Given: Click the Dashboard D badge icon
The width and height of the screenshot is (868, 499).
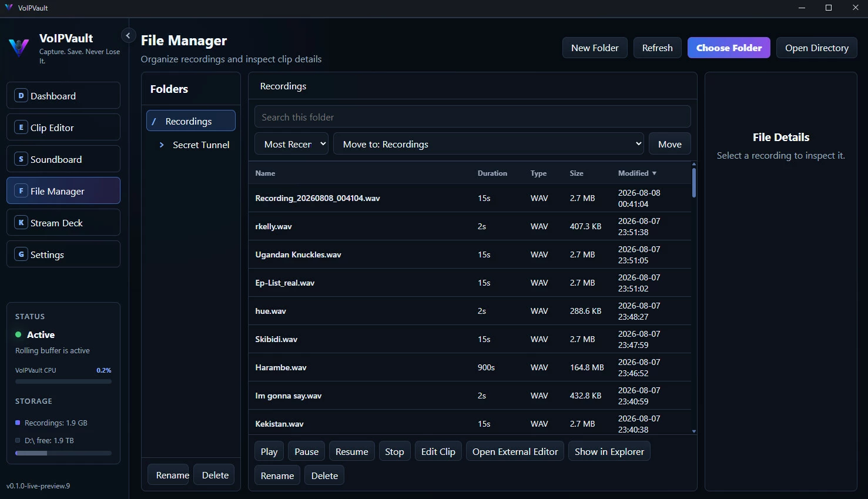Looking at the screenshot, I should [21, 95].
